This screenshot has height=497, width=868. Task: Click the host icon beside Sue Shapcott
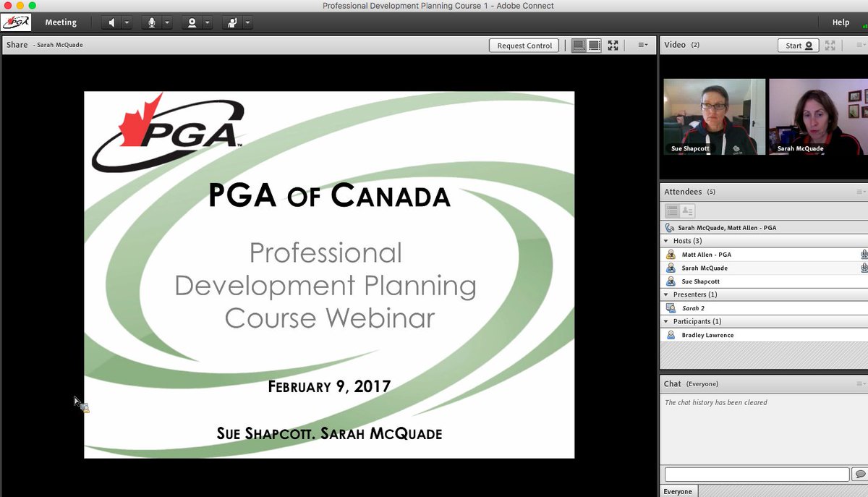[x=671, y=281]
